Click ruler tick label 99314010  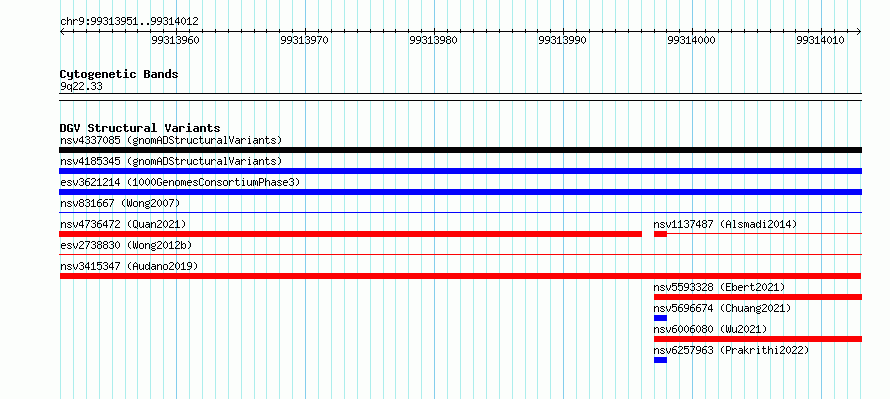(x=820, y=40)
